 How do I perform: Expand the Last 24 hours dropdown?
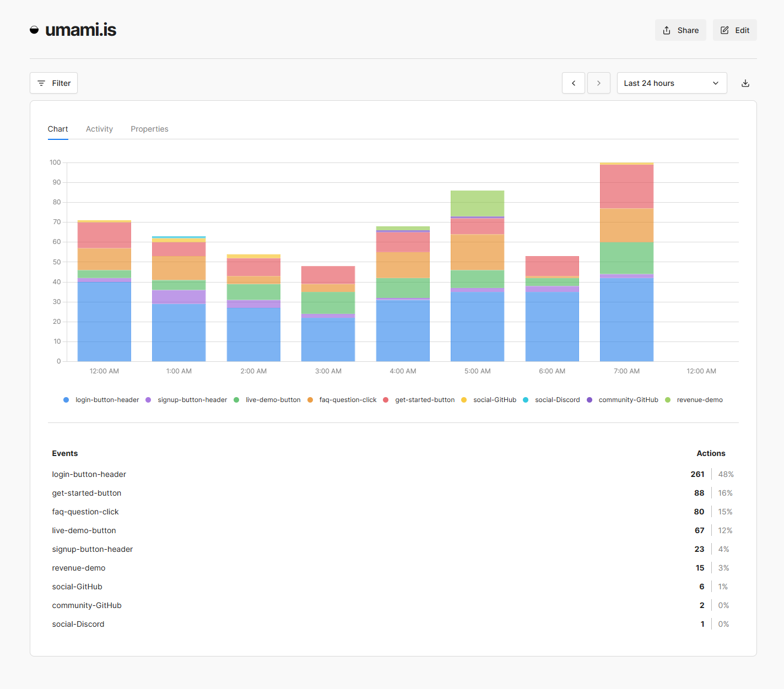coord(671,83)
